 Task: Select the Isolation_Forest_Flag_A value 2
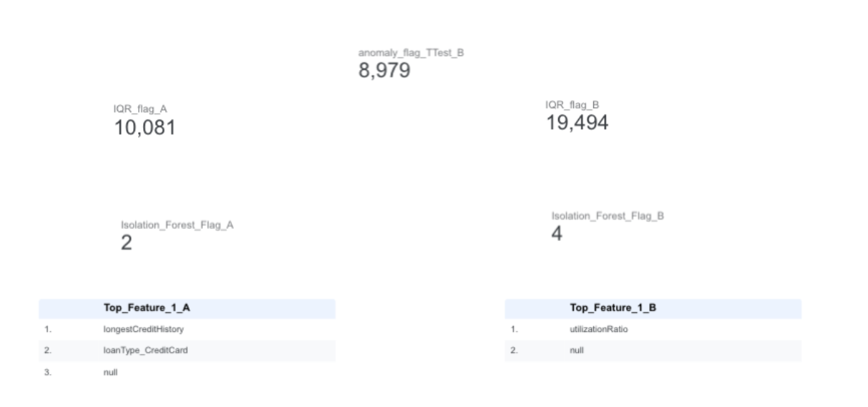tap(126, 243)
